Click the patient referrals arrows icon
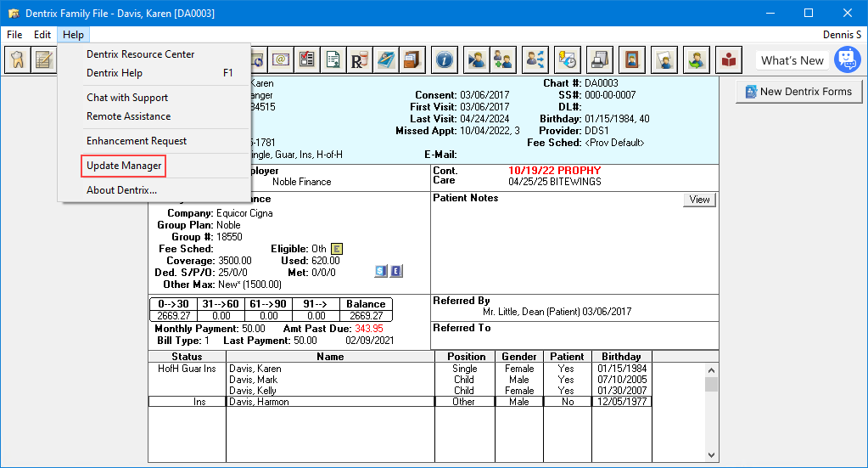This screenshot has width=868, height=468. (x=535, y=59)
